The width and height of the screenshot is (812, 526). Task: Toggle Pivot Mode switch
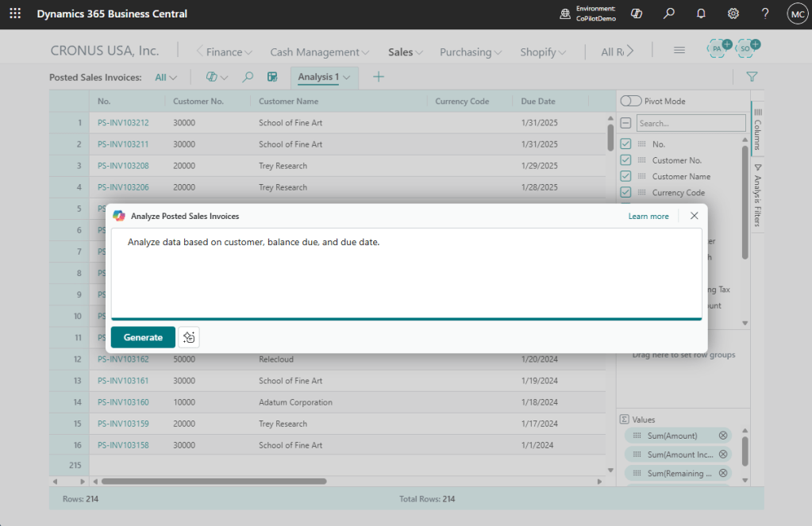[631, 101]
